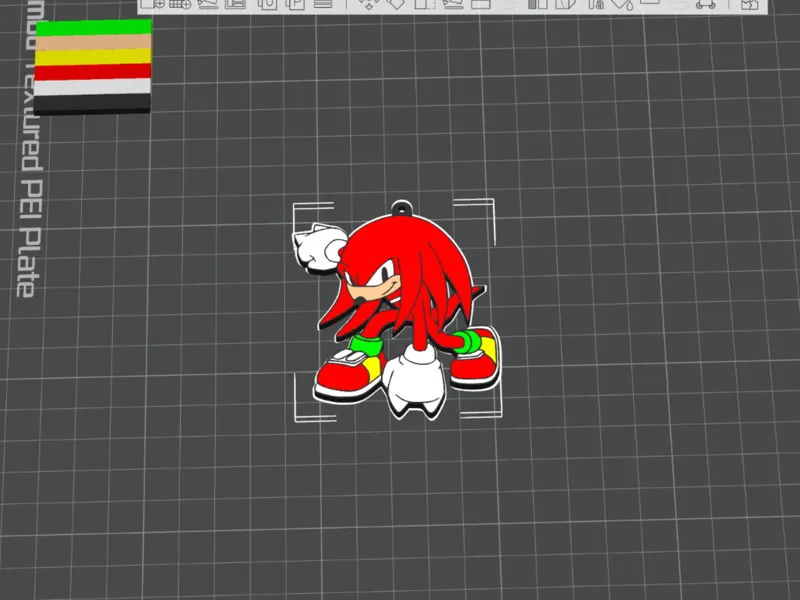Click the Auto orient toolbar icon

[208, 4]
